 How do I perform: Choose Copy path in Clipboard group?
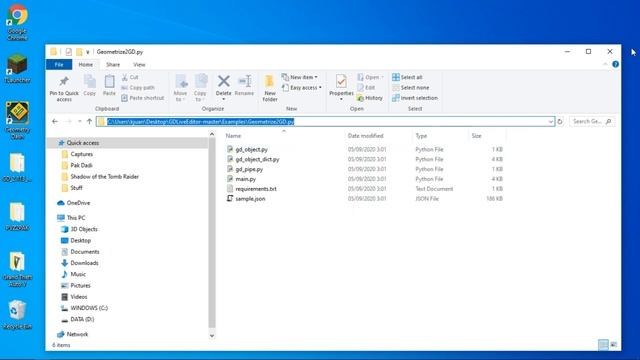pos(138,87)
